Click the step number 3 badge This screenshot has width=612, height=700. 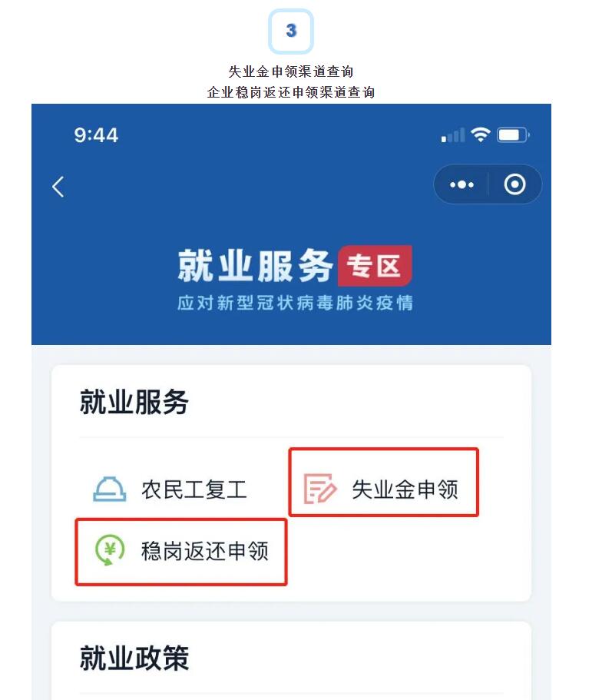(x=291, y=31)
